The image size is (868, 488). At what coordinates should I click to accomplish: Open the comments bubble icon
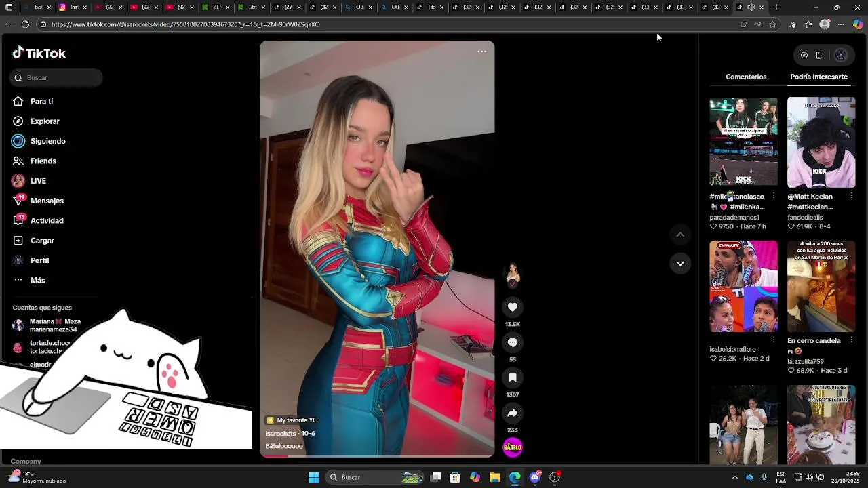[x=513, y=342]
